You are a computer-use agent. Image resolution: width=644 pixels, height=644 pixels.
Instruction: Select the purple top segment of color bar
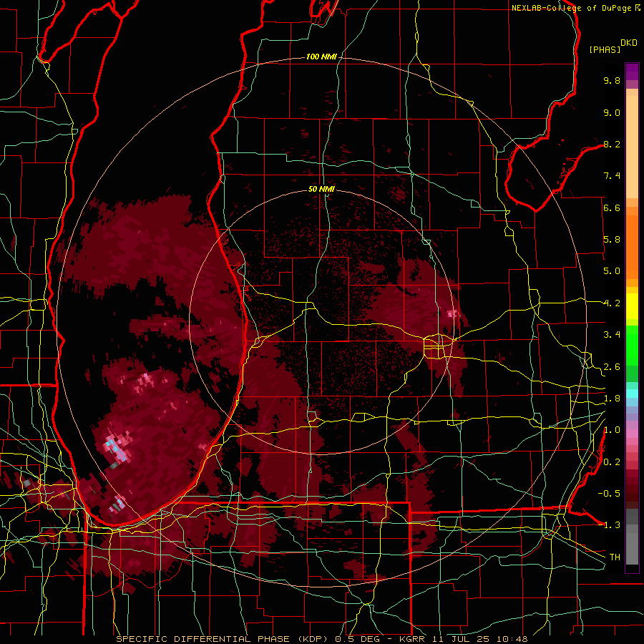pos(632,72)
